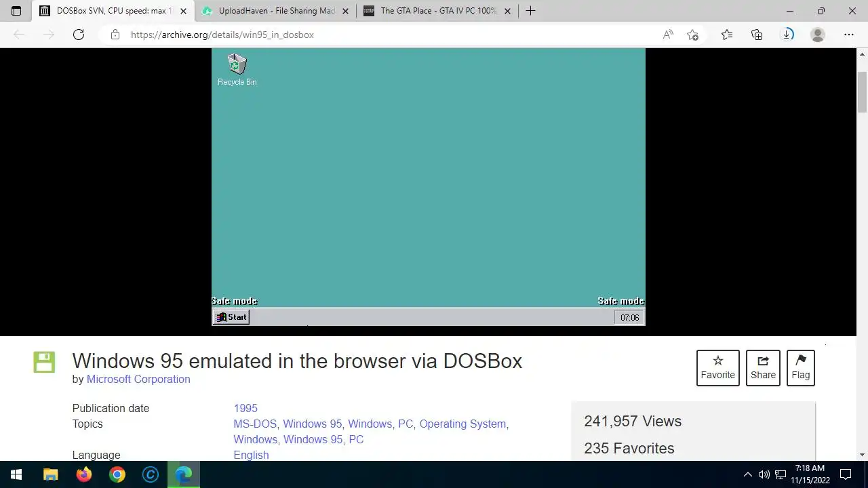The width and height of the screenshot is (868, 488).
Task: Open the MS-DOS topic link
Action: point(256,424)
